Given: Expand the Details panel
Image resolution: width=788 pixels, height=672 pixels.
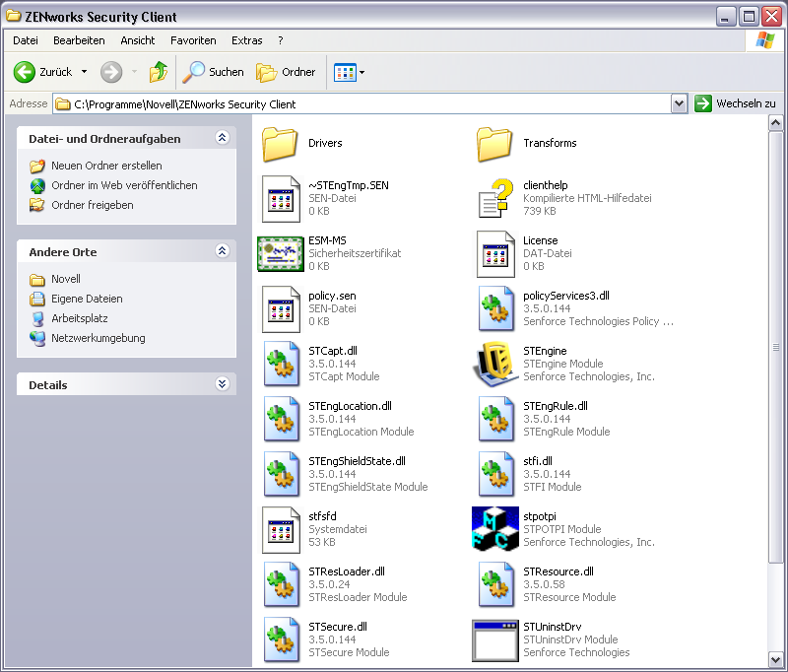Looking at the screenshot, I should coord(222,384).
